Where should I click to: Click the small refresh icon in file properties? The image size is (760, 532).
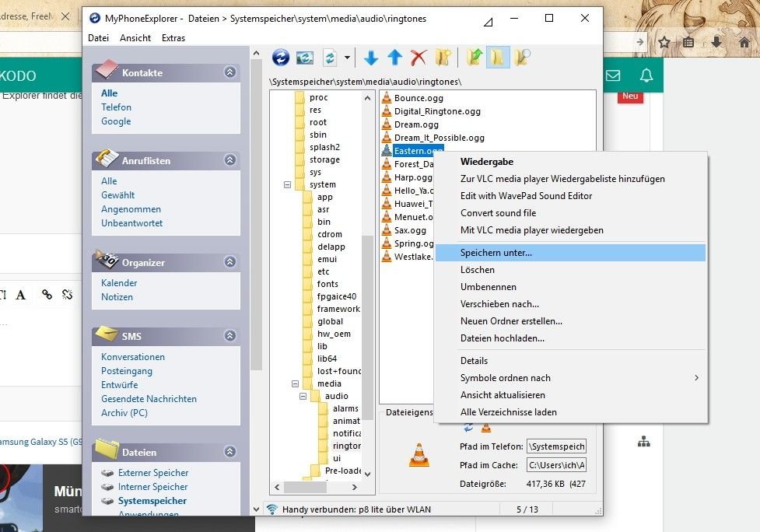pyautogui.click(x=468, y=427)
